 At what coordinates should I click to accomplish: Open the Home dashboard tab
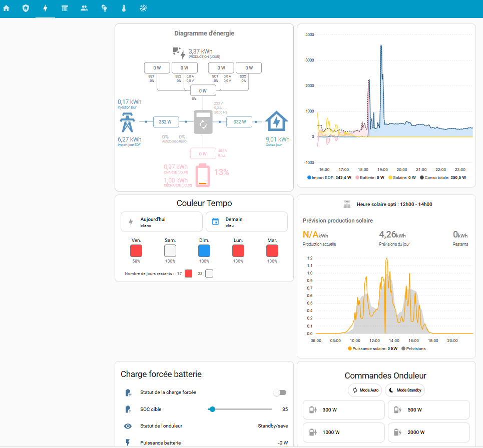click(x=7, y=8)
